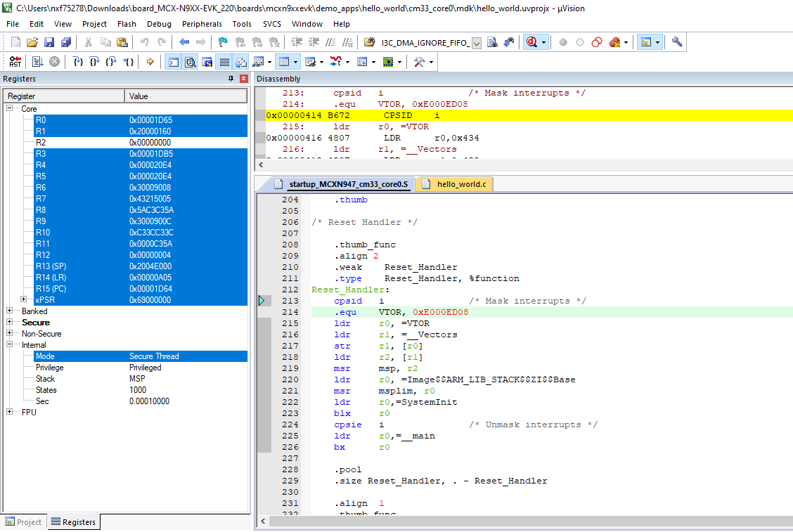Click the Run program toolbar icon

pos(37,62)
